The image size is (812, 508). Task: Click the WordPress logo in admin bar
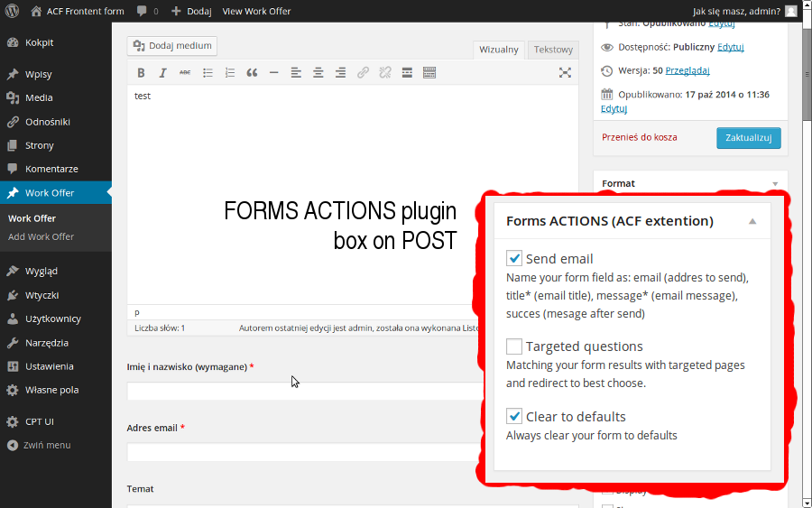12,11
